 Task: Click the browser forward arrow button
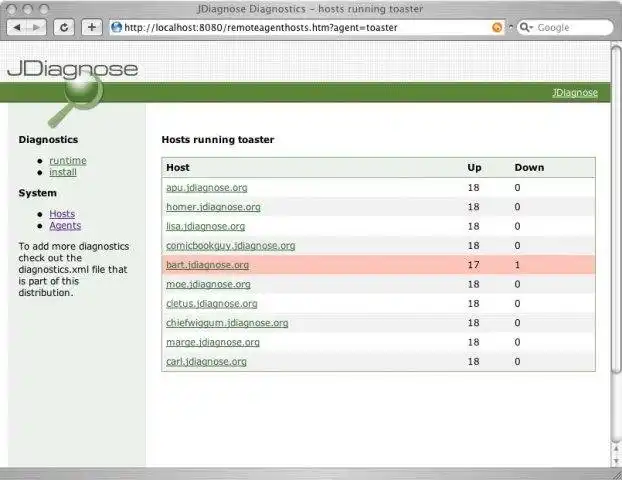coord(36,27)
